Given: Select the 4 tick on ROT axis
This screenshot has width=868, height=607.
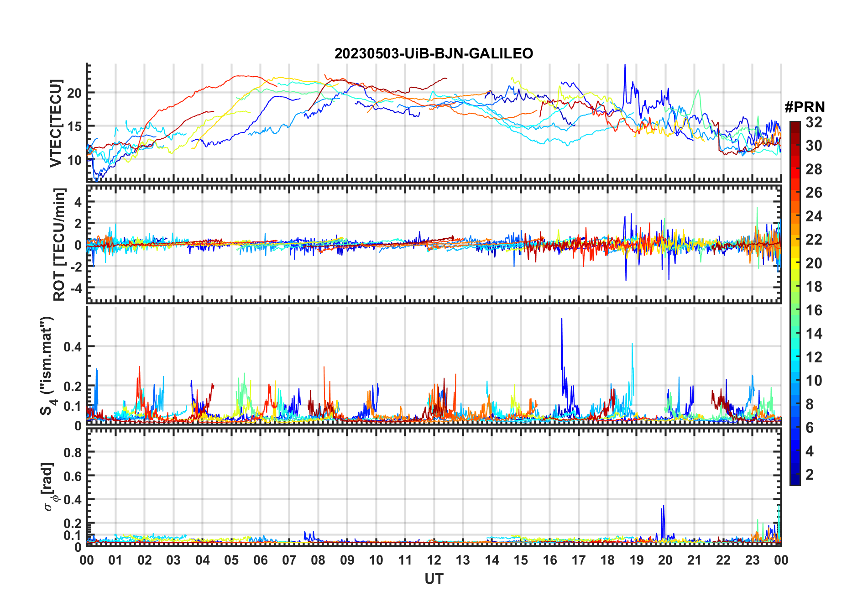Looking at the screenshot, I should coord(78,202).
